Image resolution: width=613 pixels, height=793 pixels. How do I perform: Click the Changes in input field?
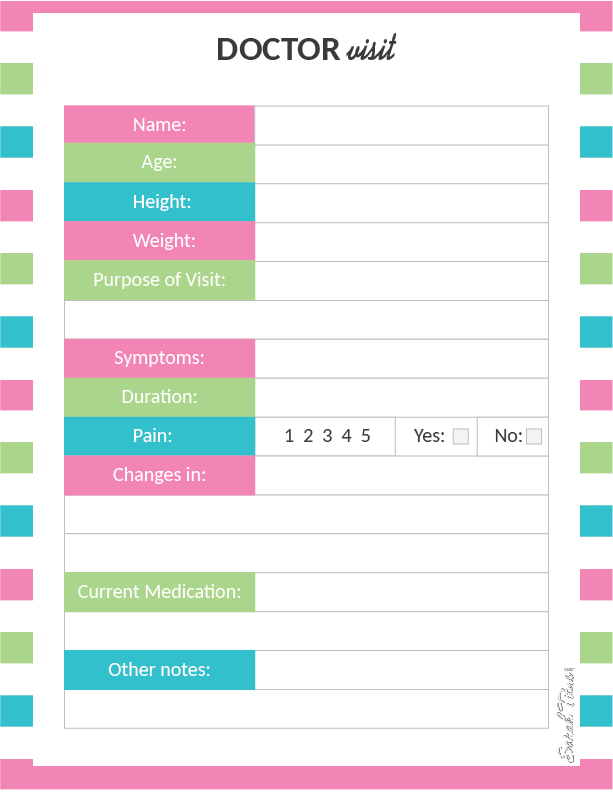(402, 476)
